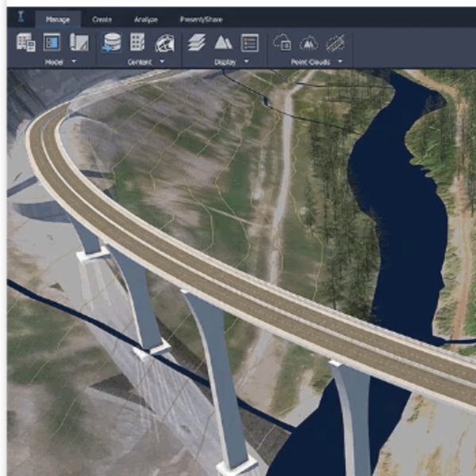Expand the Content group dropdown
Screen dimensions: 476x476
tap(162, 61)
